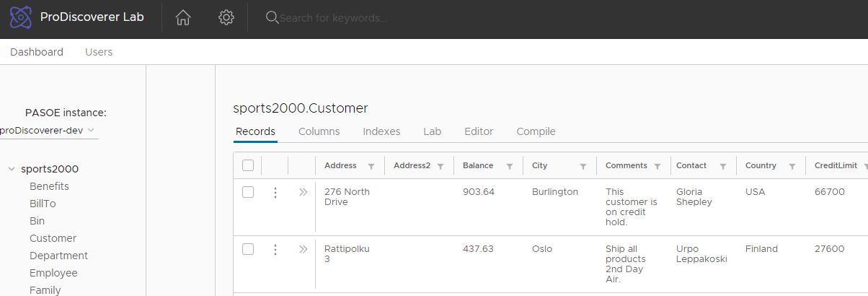Viewport: 868px width, 296px height.
Task: Click the filter icon on Address column
Action: click(371, 166)
